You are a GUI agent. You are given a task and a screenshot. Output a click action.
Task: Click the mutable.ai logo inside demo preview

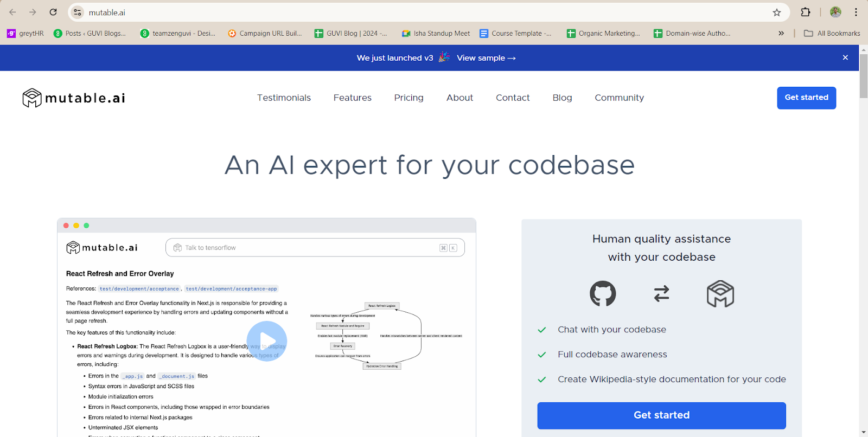tap(102, 248)
